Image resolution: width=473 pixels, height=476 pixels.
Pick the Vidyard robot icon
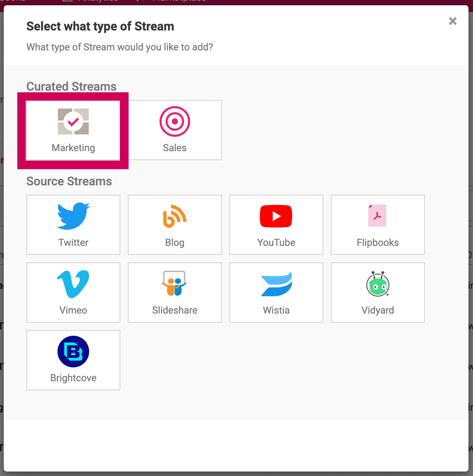coord(377,283)
